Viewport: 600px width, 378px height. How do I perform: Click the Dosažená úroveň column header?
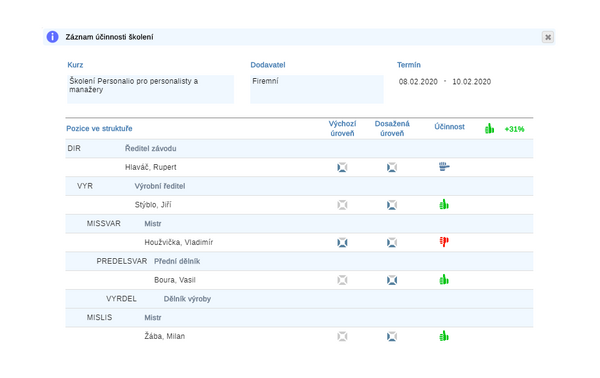click(x=392, y=129)
